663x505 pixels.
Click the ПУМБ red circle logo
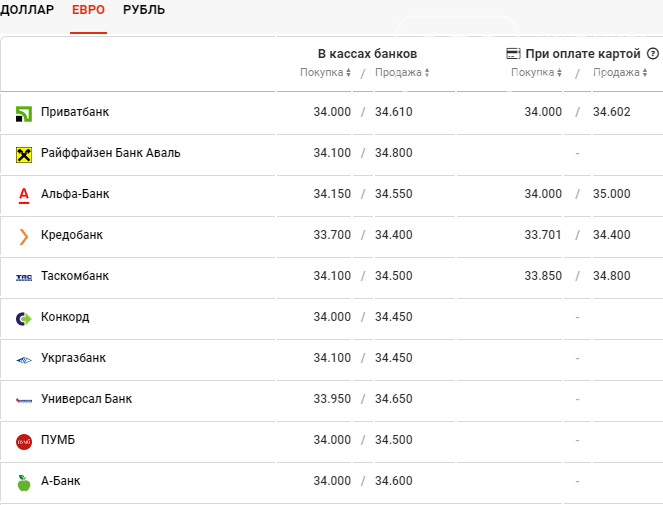[x=24, y=441]
